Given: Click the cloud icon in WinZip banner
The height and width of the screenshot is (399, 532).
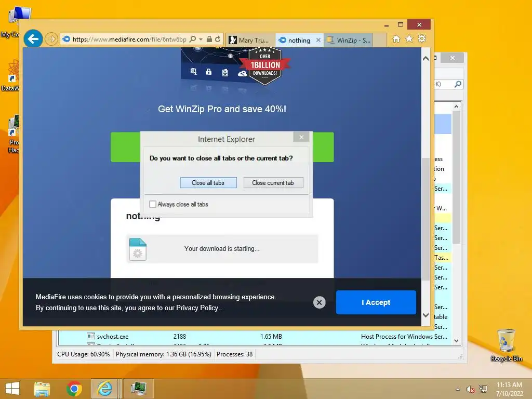Looking at the screenshot, I should click(242, 73).
